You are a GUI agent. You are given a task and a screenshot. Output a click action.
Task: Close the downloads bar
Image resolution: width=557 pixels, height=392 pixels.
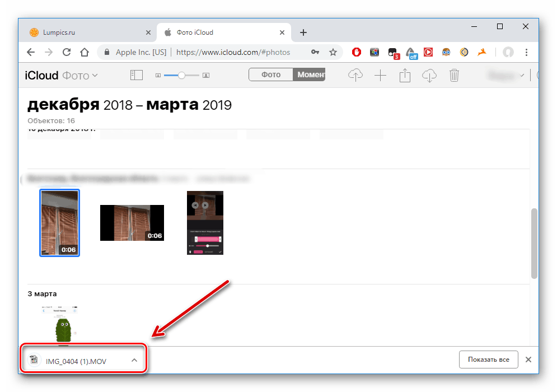528,360
